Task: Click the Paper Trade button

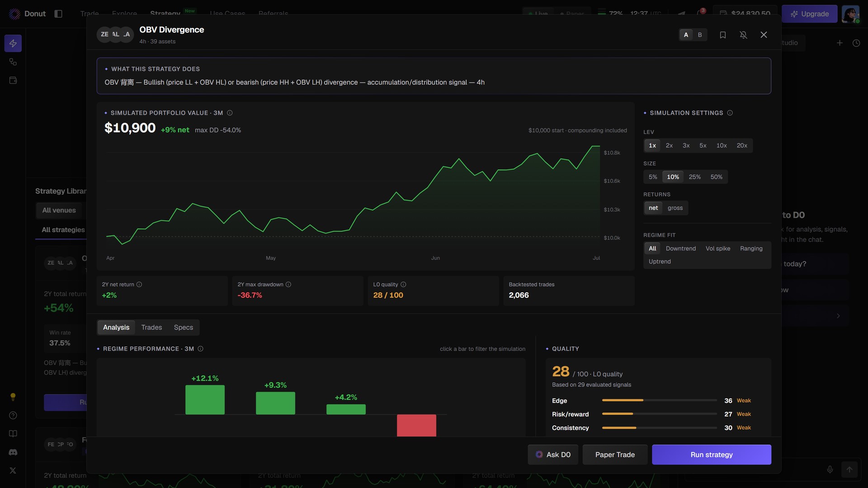Action: (x=615, y=455)
